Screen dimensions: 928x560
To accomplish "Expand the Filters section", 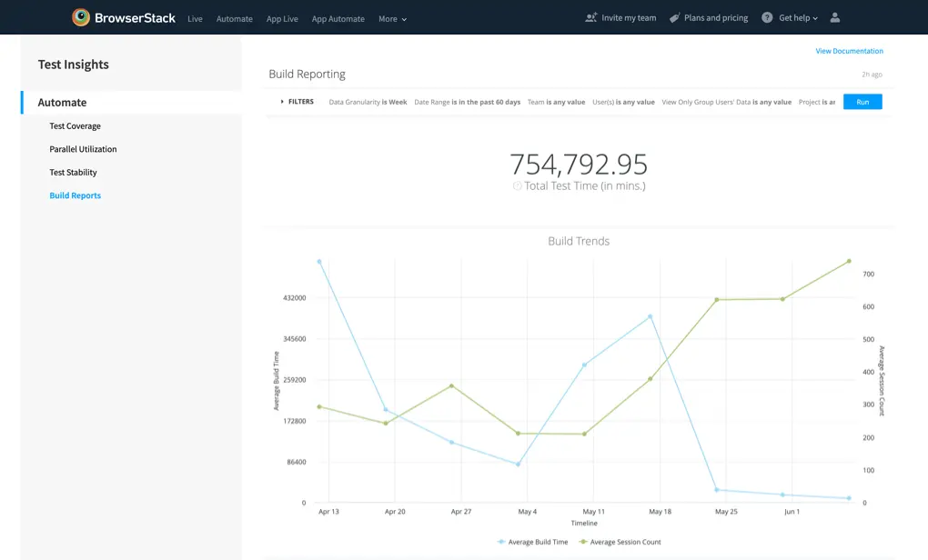I will (x=297, y=102).
